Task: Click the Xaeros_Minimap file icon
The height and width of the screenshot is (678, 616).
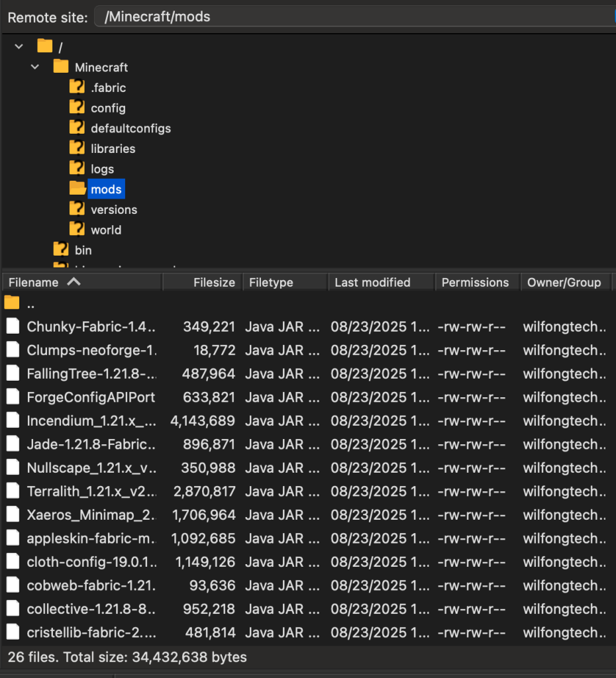Action: [13, 514]
